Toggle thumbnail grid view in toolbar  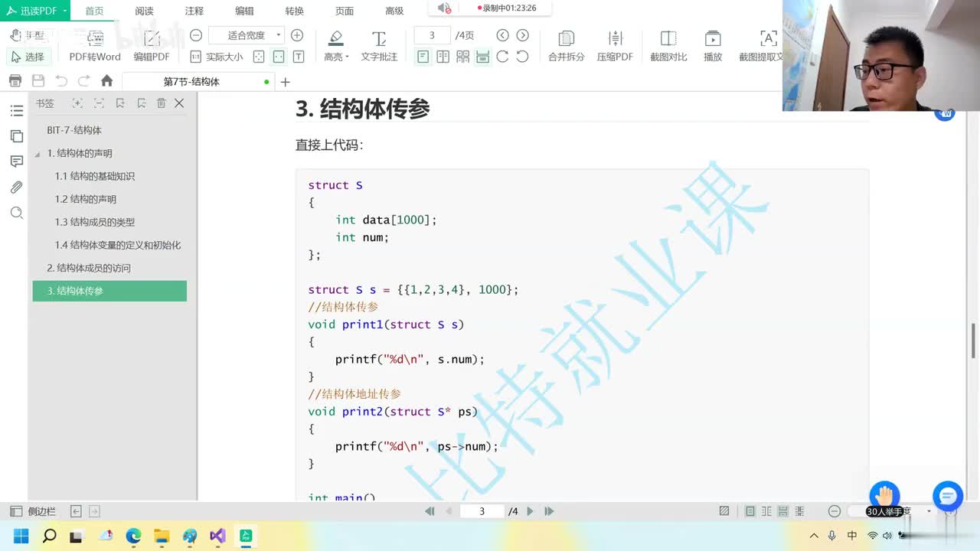pyautogui.click(x=462, y=57)
